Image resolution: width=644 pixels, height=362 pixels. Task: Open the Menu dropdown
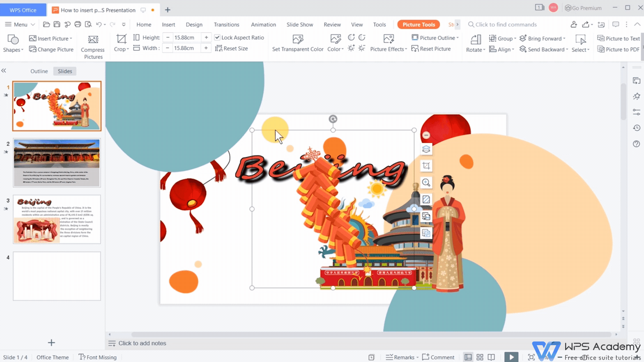[x=20, y=25]
